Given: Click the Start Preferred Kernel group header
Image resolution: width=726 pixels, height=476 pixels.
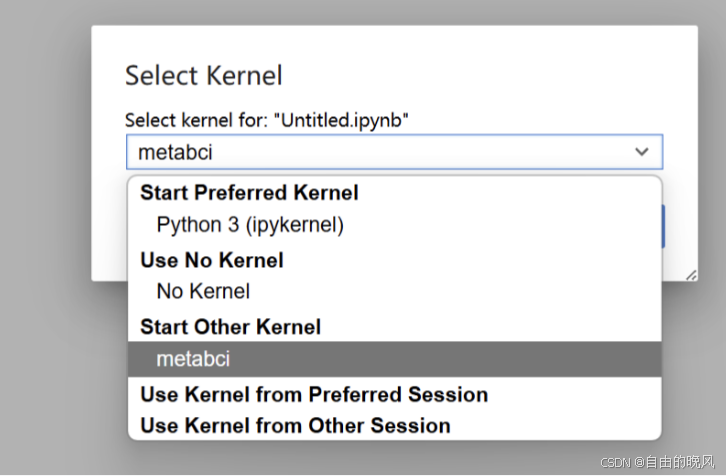Looking at the screenshot, I should click(249, 193).
